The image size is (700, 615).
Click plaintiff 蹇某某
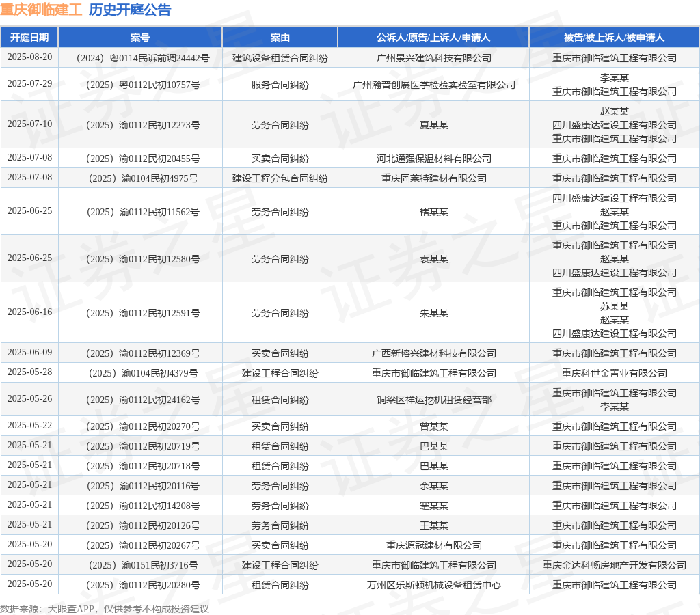click(x=434, y=506)
